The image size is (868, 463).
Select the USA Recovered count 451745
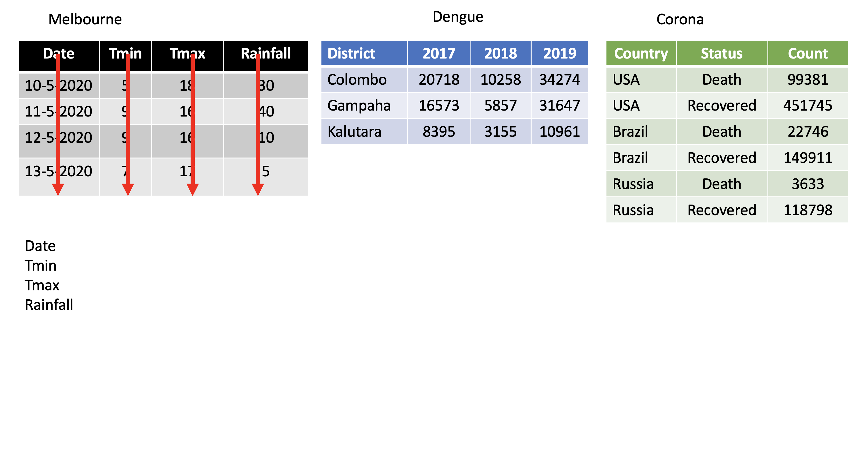point(808,106)
